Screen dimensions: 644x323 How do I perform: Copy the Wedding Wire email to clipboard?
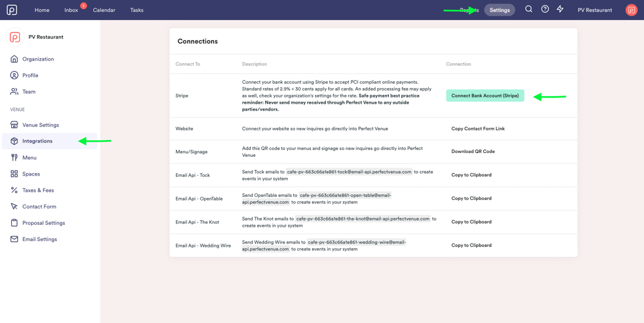tap(472, 245)
